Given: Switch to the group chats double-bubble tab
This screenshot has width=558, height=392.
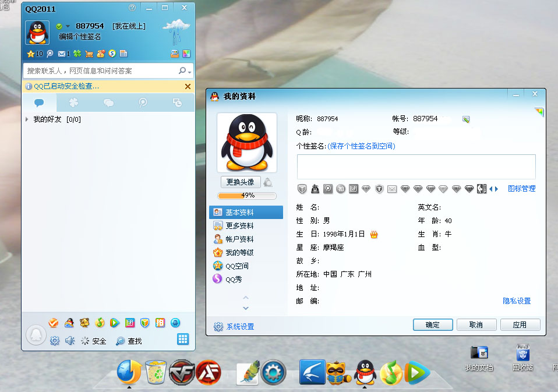Looking at the screenshot, I should 108,103.
